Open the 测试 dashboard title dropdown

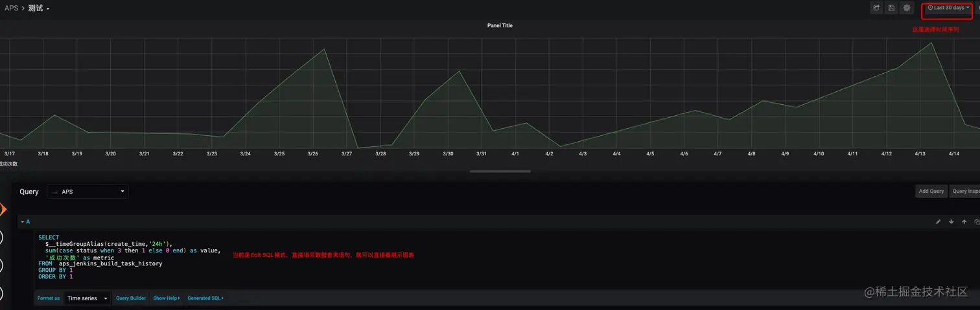(39, 8)
